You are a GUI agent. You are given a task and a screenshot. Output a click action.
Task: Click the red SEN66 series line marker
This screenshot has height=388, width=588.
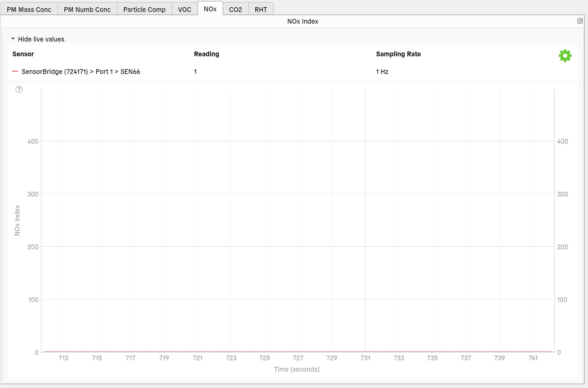point(15,71)
